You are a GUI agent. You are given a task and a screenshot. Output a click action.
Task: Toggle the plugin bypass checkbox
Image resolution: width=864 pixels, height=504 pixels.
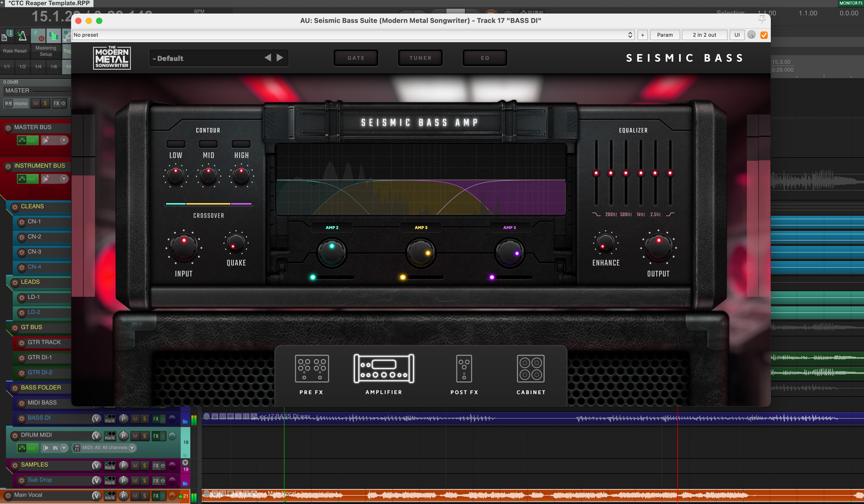click(764, 35)
